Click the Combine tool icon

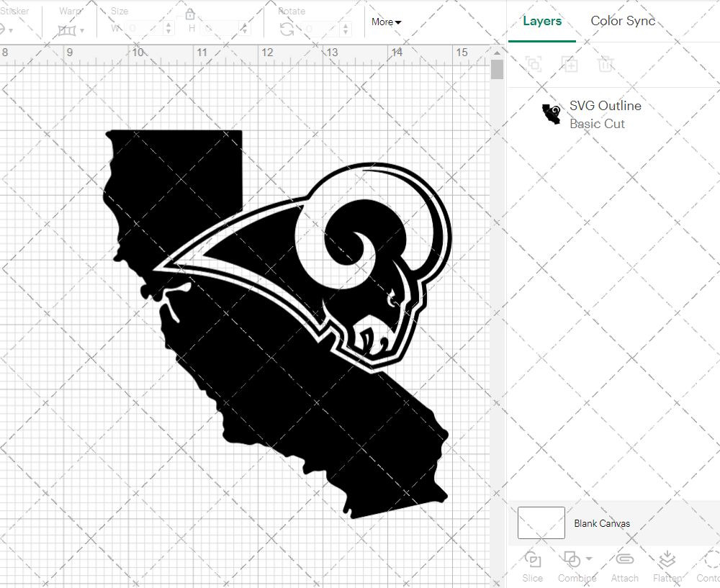point(572,559)
